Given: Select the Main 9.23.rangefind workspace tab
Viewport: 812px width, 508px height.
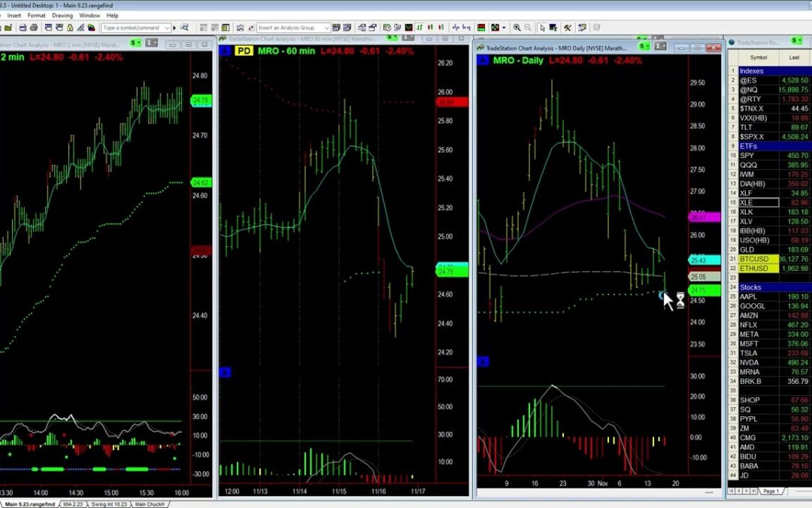Looking at the screenshot, I should 30,503.
